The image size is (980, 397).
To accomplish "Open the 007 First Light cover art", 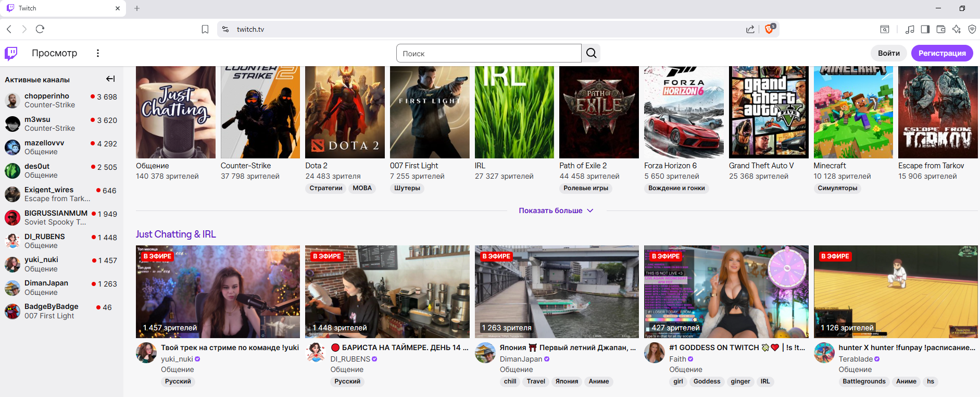I will 430,112.
